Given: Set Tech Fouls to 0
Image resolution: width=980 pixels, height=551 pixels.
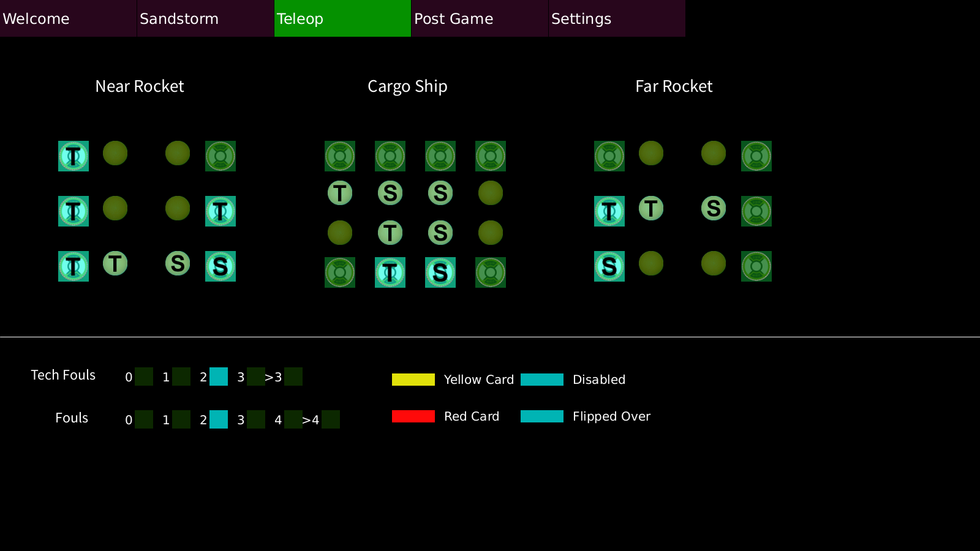Looking at the screenshot, I should [x=144, y=377].
